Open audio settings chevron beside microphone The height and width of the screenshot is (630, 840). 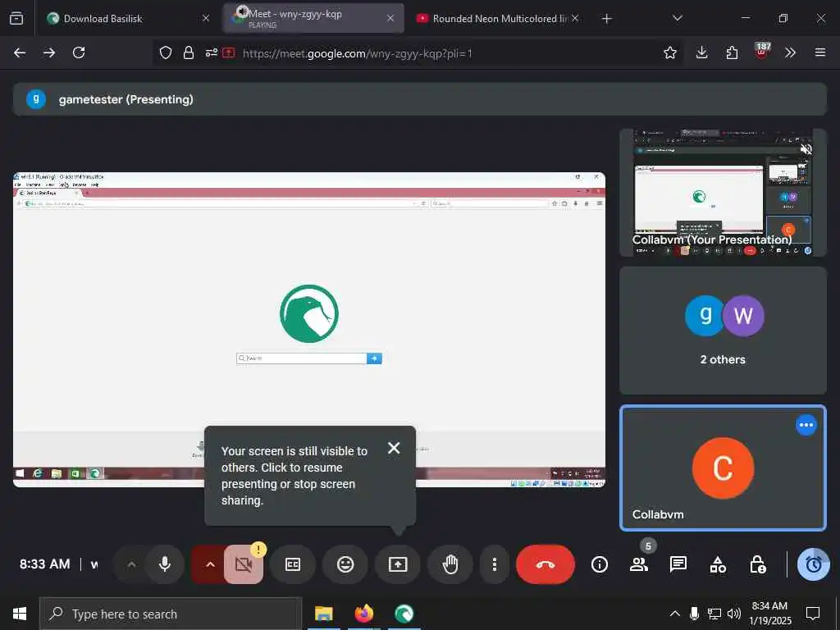[131, 564]
